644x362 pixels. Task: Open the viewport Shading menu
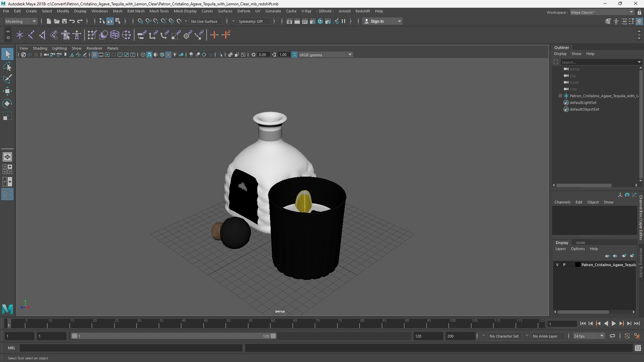click(x=40, y=48)
